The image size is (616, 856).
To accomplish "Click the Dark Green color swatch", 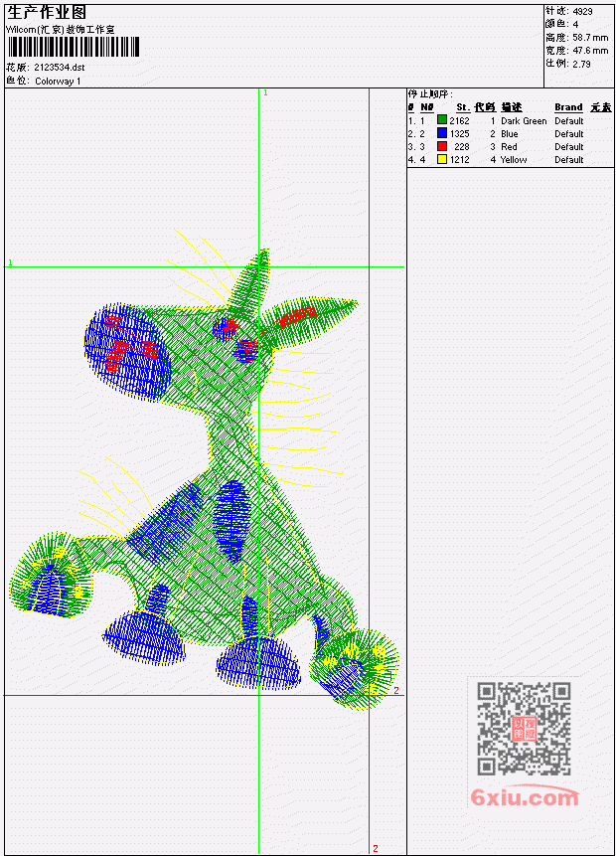I will tap(442, 120).
